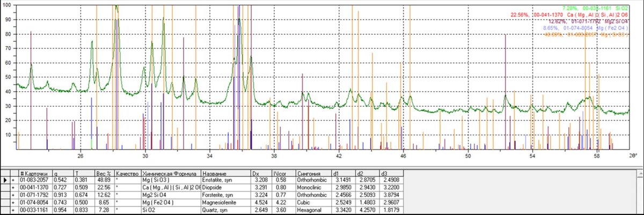Click the 'Химическая Формула' column header
The width and height of the screenshot is (644, 215).
171,174
